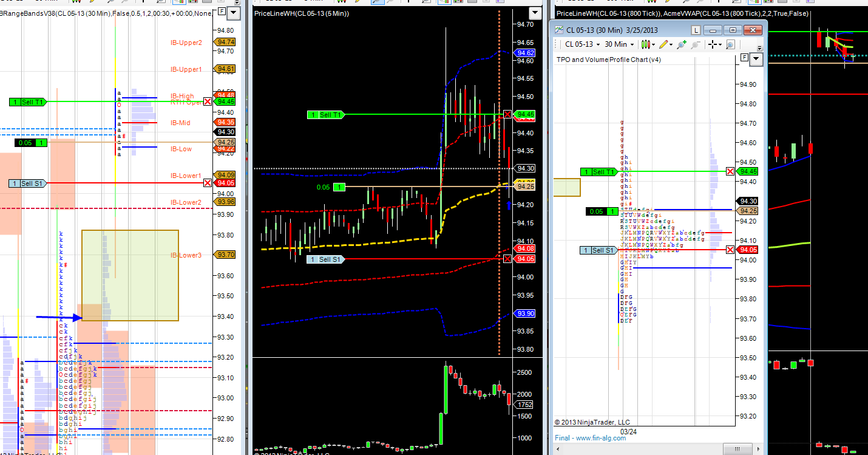Select the Sell S1 order flag on the TPO chart
The height and width of the screenshot is (455, 868).
point(598,250)
